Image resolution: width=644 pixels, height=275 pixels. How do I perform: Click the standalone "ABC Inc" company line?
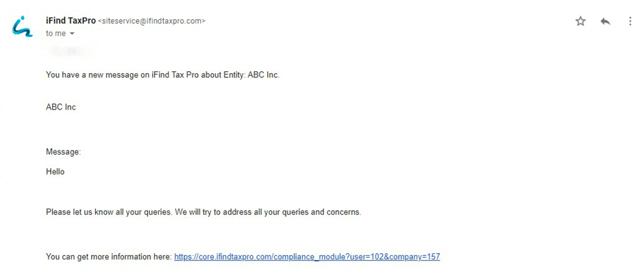[61, 107]
